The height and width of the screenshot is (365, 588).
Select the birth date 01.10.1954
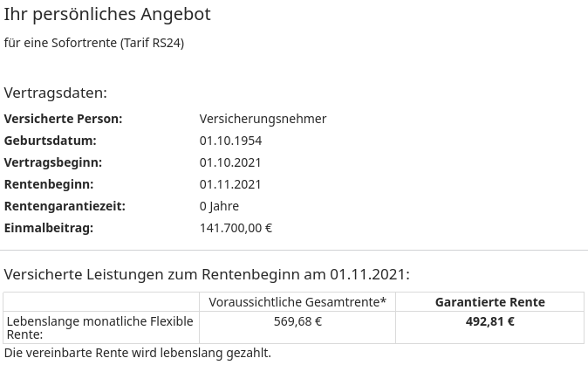tap(230, 141)
